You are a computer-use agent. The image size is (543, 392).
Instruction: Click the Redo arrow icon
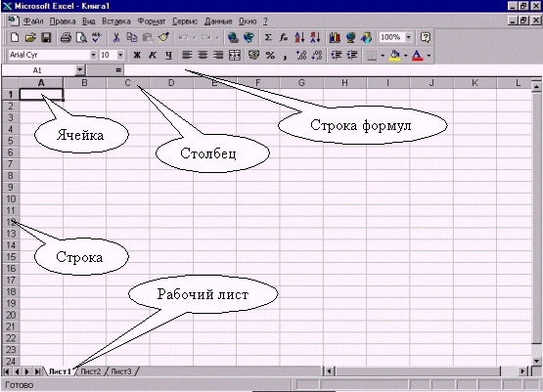[206, 37]
